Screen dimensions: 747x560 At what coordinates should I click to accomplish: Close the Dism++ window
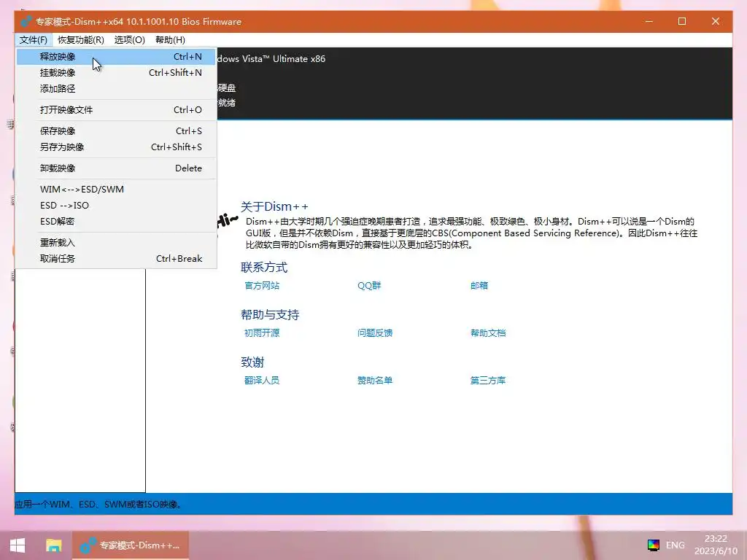[x=716, y=21]
